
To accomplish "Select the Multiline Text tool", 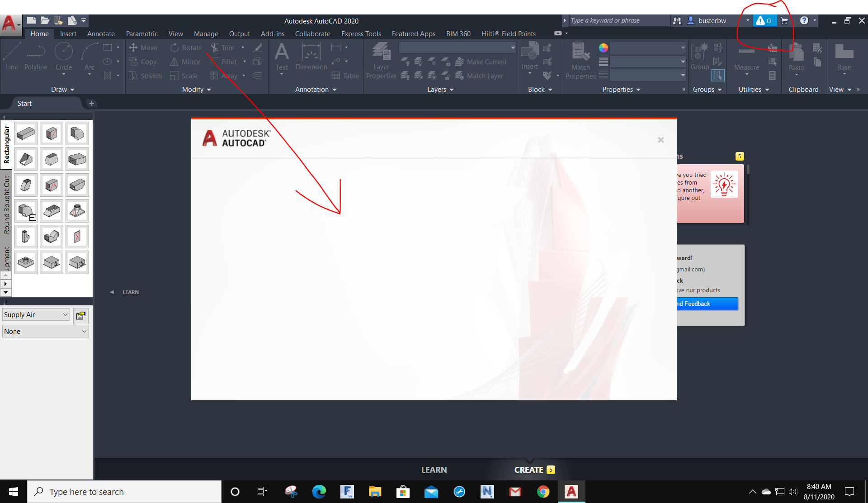I will click(282, 57).
